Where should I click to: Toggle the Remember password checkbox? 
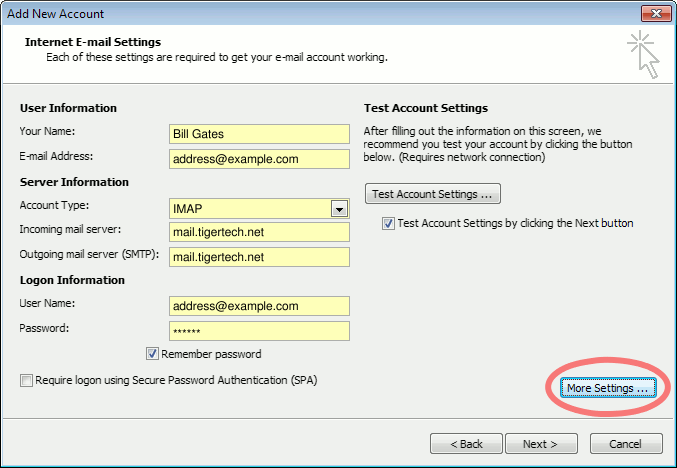click(153, 354)
